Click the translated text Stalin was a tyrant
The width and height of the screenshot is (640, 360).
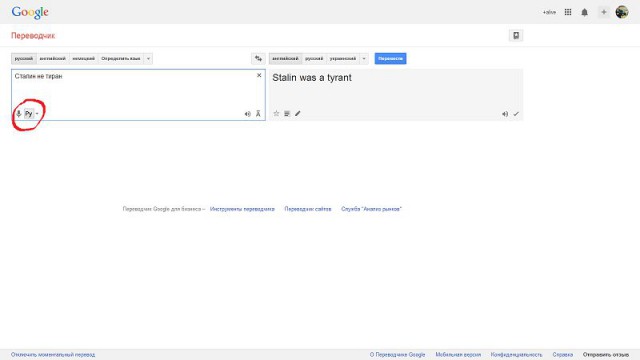(x=312, y=78)
